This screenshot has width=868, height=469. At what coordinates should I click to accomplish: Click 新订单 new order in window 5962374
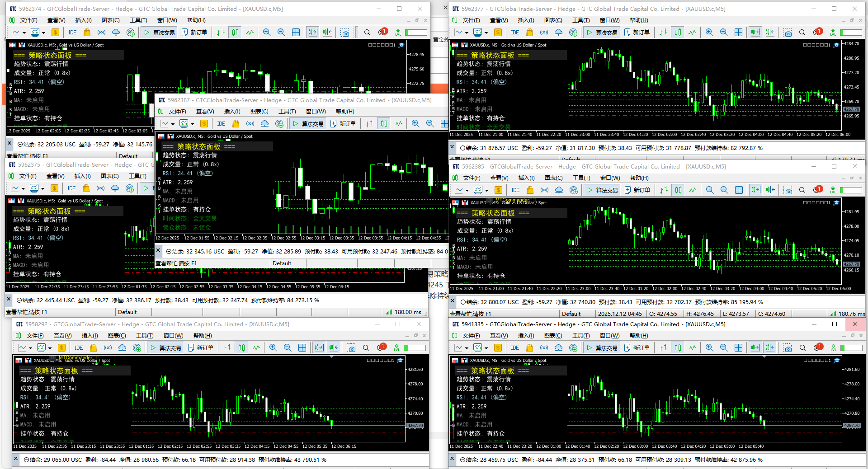pos(194,33)
